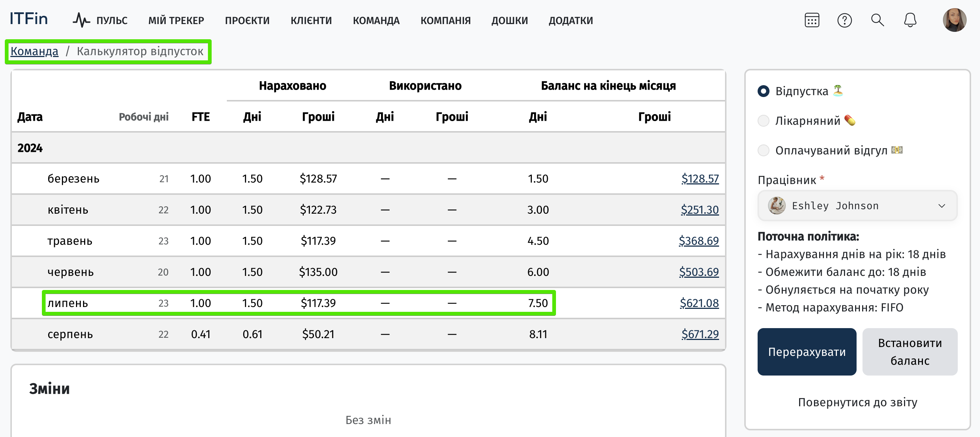
Task: Click the Використано group header
Action: tap(425, 86)
